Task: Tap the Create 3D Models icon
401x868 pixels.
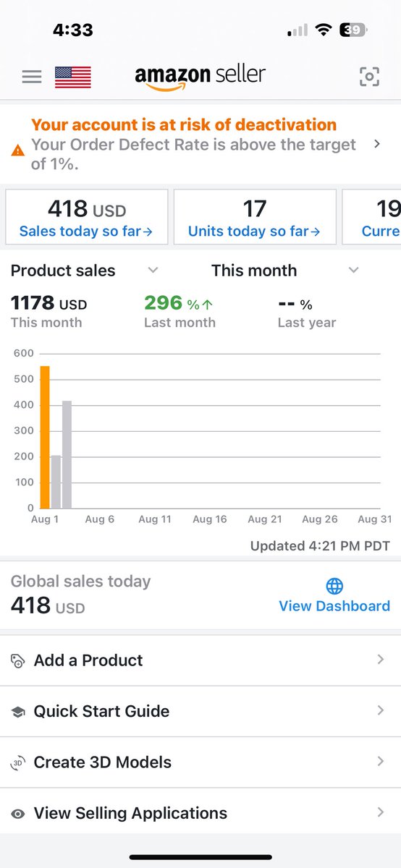Action: tap(18, 762)
